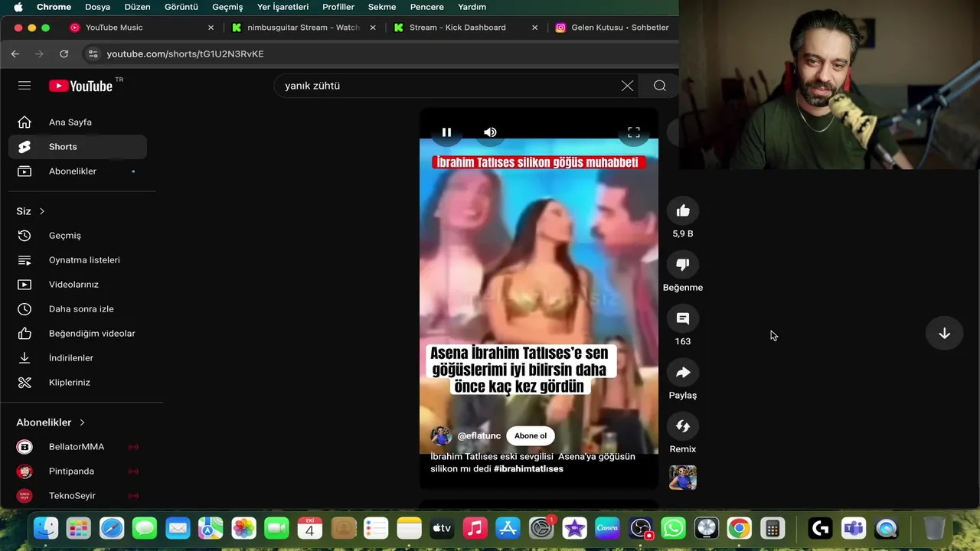Click the Chrome address bar URL
The height and width of the screenshot is (551, 980).
(x=185, y=54)
